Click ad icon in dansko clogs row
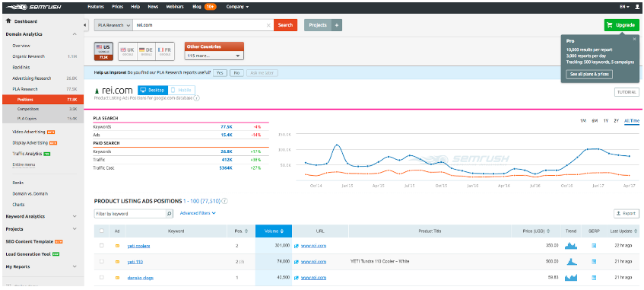644x290 pixels. [117, 278]
